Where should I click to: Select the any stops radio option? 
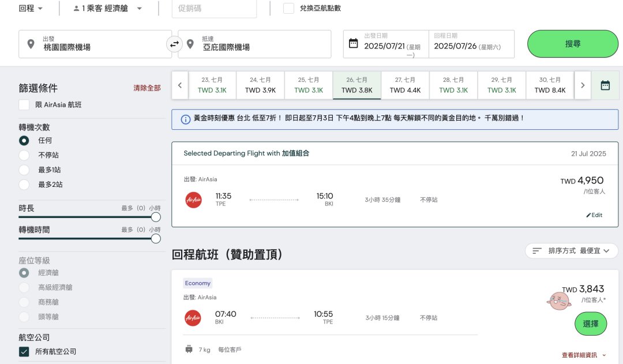tap(24, 140)
